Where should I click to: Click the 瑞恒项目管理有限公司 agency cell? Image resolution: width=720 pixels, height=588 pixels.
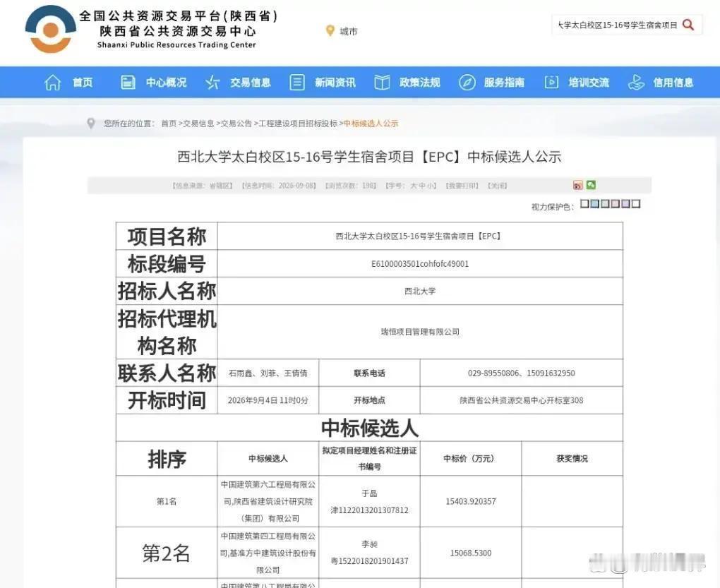point(420,332)
